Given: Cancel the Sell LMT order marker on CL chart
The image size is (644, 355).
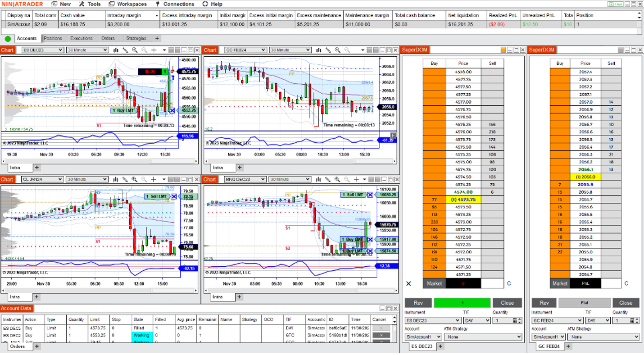Looking at the screenshot, I should (x=174, y=196).
